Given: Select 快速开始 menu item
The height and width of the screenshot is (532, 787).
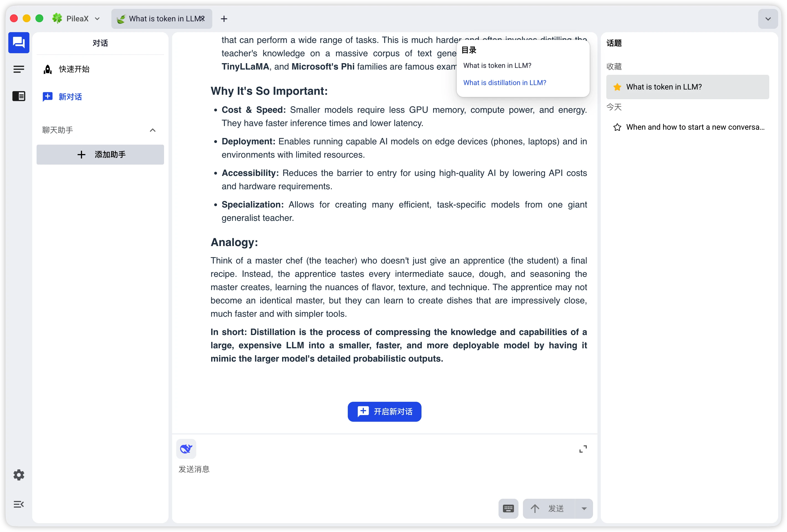Looking at the screenshot, I should click(x=100, y=69).
